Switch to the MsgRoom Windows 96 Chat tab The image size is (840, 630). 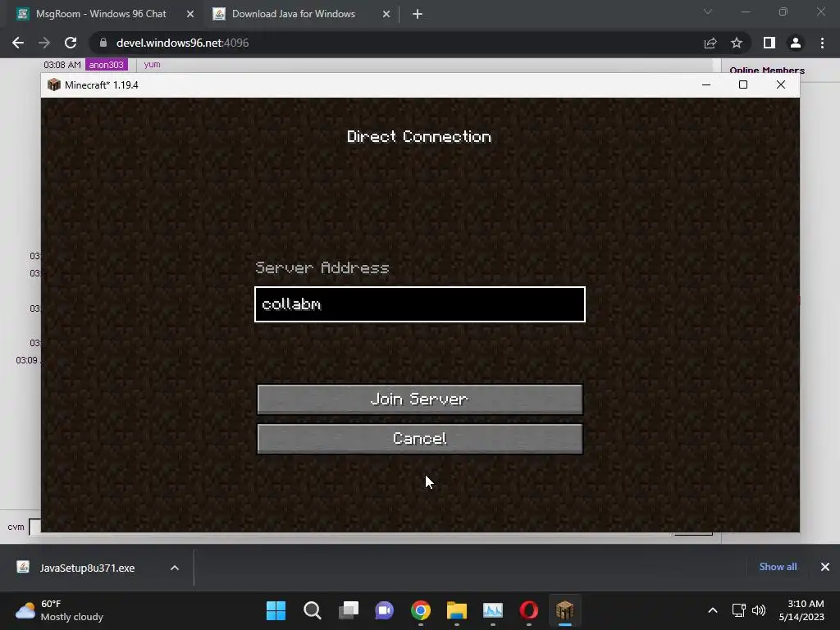(101, 14)
